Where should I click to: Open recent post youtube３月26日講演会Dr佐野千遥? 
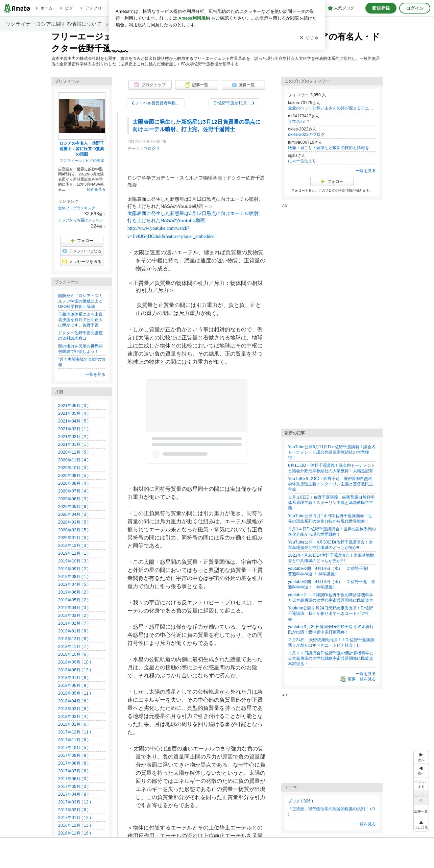(x=331, y=629)
